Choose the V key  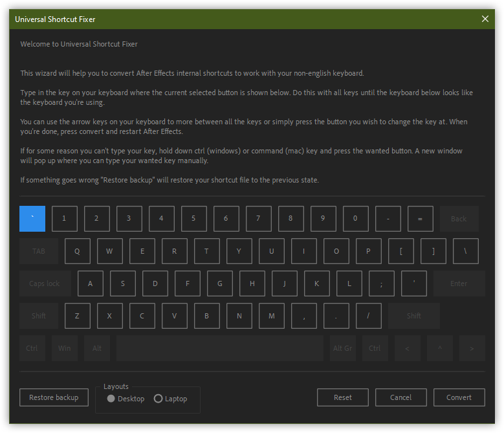[175, 316]
